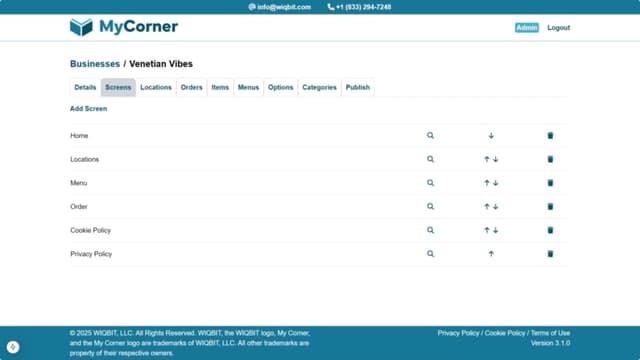
Task: Move the Home screen down with arrow
Action: click(x=491, y=136)
